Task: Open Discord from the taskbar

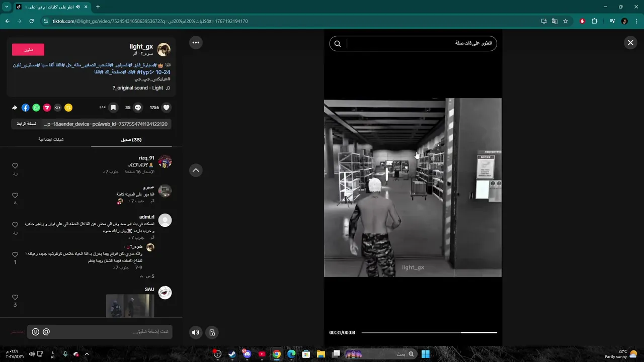Action: (x=247, y=354)
